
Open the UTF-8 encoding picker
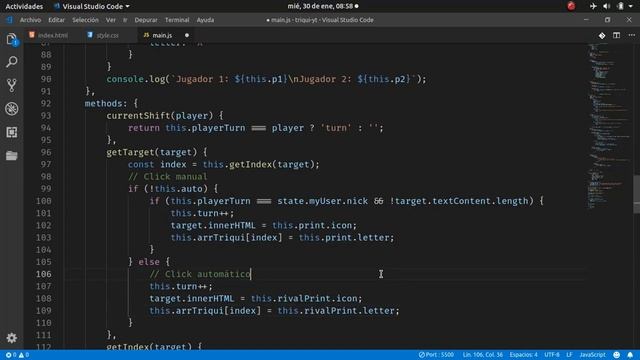point(552,355)
